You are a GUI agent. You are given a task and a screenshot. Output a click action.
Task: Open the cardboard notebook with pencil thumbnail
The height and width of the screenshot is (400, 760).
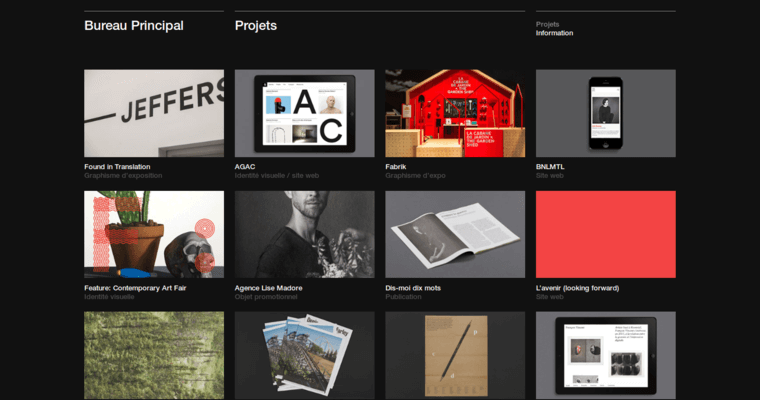[x=455, y=355]
